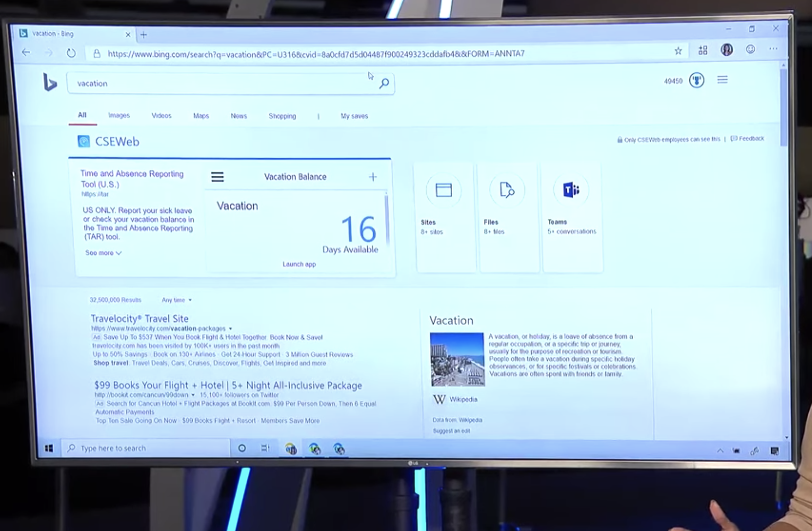Click the plus icon beside Vacation Balance

point(373,177)
